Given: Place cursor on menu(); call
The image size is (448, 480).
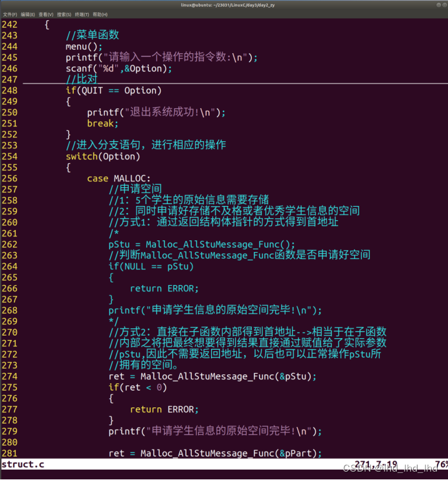Looking at the screenshot, I should tap(84, 47).
